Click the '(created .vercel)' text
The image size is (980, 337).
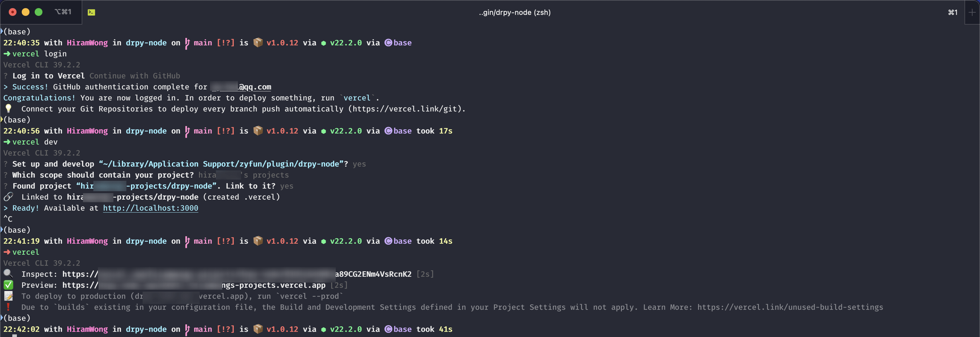tap(241, 197)
